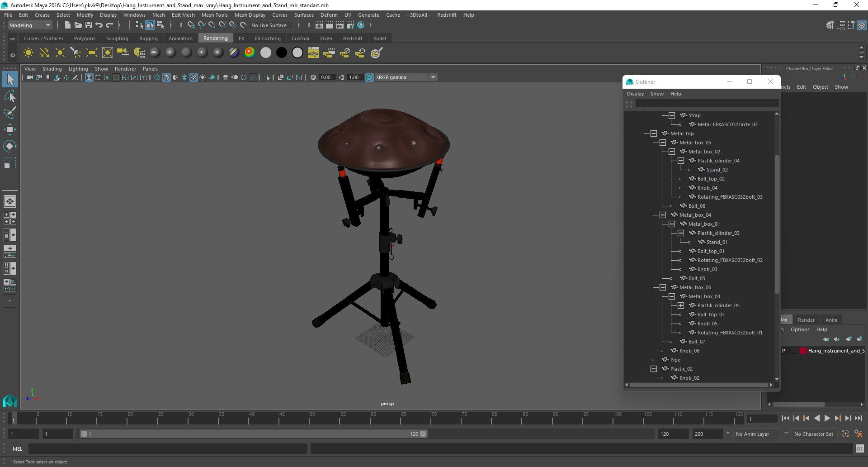Open the Redshift menu in menu bar

point(447,15)
